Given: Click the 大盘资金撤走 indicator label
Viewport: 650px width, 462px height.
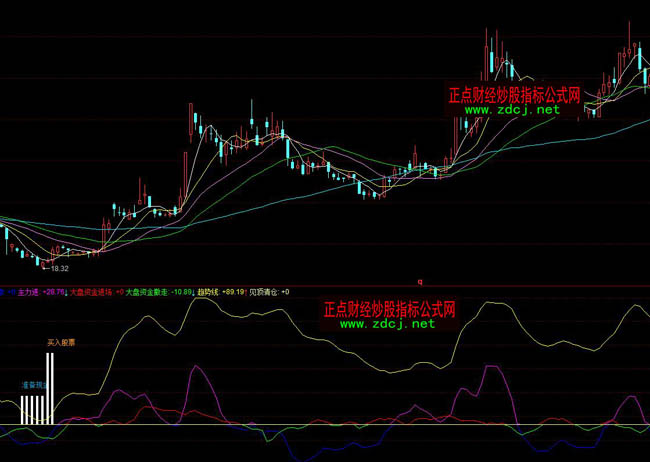Looking at the screenshot, I should (147, 292).
